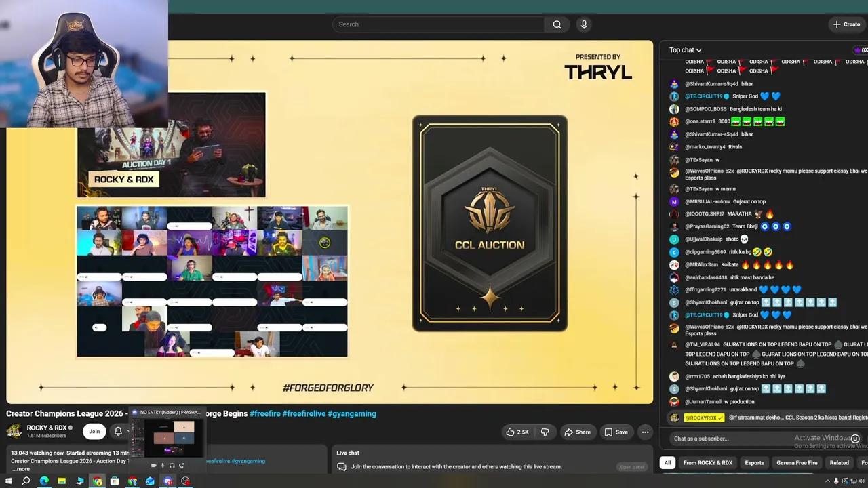Image resolution: width=868 pixels, height=488 pixels.
Task: Click the 1.51M subscribers text
Action: (x=47, y=436)
